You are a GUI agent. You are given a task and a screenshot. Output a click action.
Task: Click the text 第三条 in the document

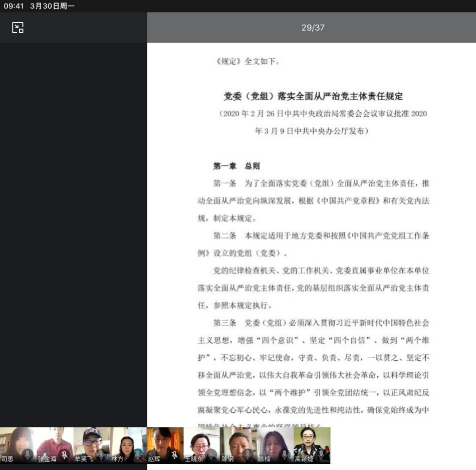tap(224, 323)
